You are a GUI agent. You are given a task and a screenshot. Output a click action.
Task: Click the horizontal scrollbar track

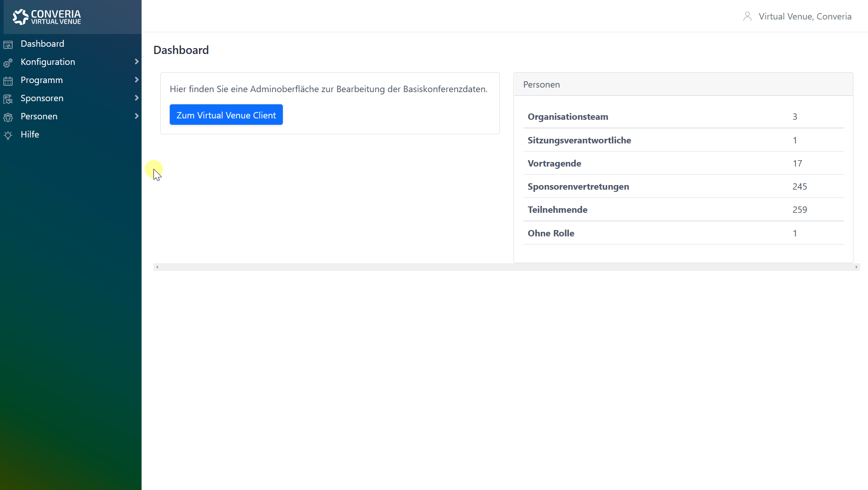[x=506, y=267]
